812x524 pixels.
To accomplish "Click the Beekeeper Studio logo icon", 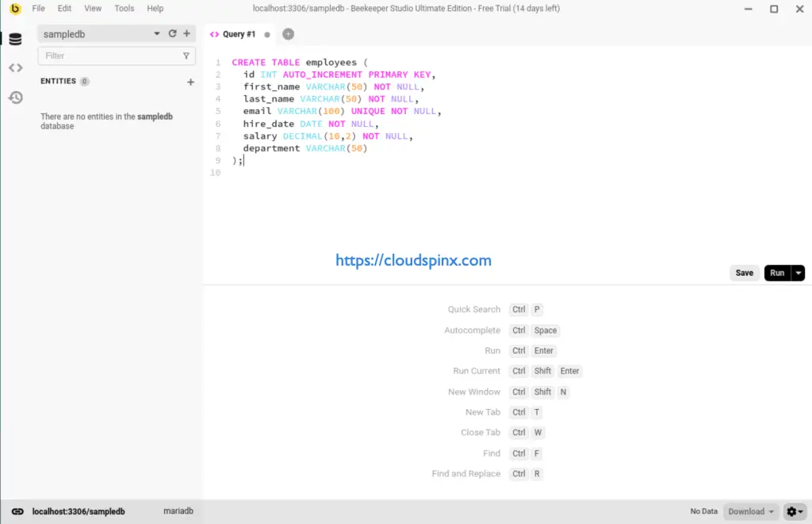I will click(10, 9).
